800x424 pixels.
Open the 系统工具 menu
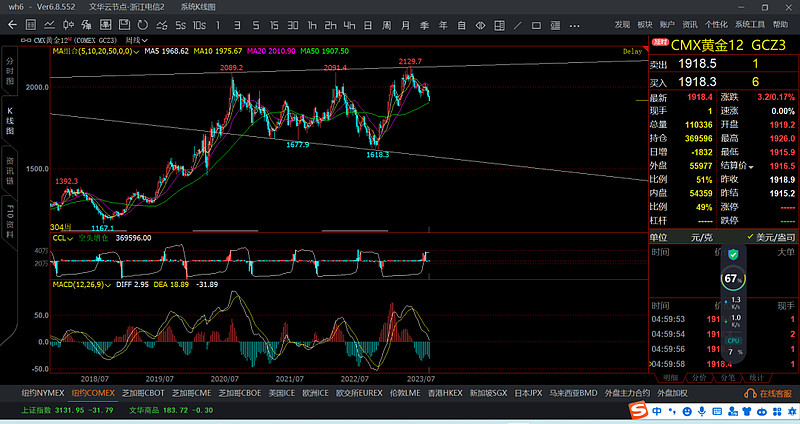(x=750, y=24)
